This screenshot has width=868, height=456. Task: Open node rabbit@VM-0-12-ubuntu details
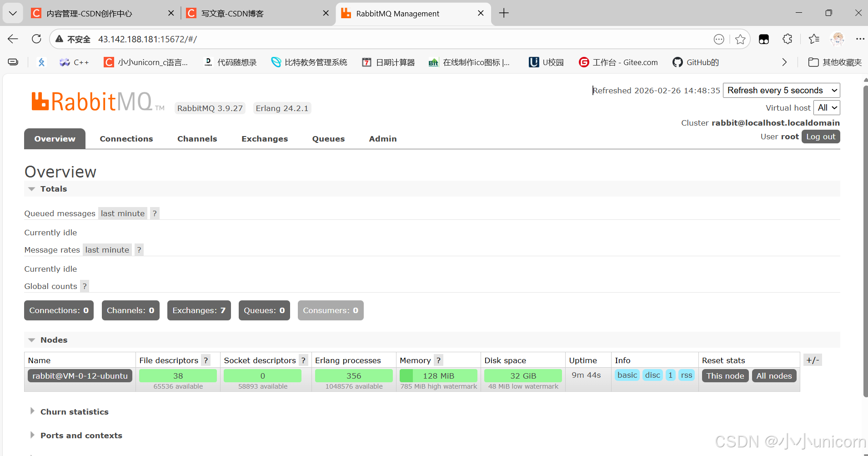point(80,375)
